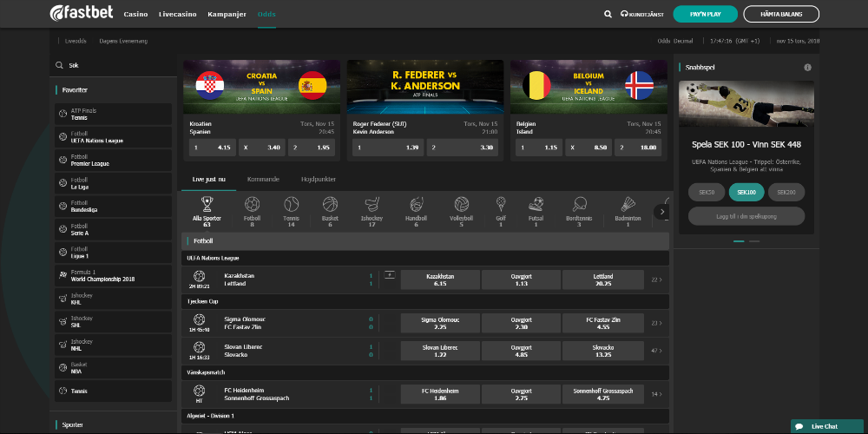The width and height of the screenshot is (868, 434).
Task: Open the search magnifier in header
Action: click(x=608, y=15)
